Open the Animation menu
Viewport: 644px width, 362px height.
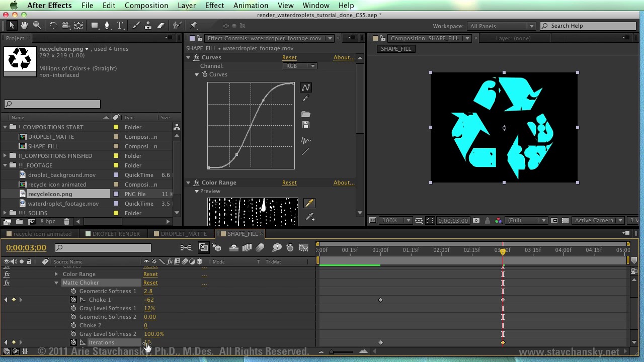click(251, 6)
